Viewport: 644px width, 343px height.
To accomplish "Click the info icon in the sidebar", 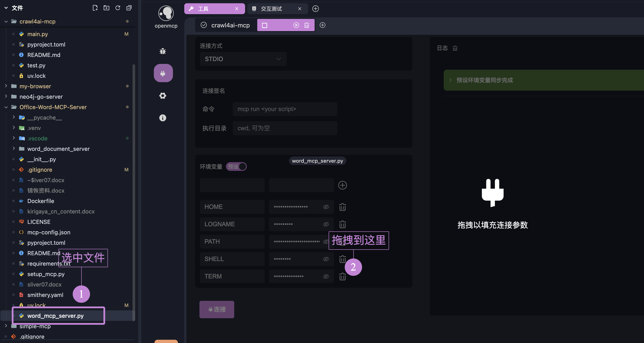I will [163, 118].
